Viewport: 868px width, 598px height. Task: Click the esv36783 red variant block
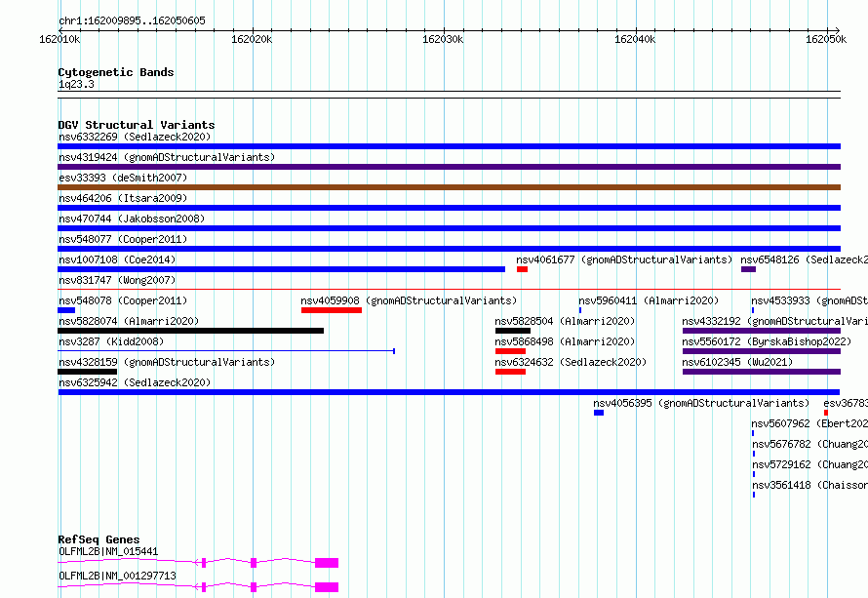(826, 413)
